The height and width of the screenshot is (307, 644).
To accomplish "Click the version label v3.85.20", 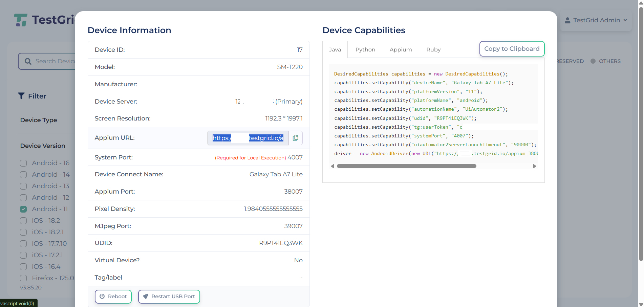I will pos(31,288).
